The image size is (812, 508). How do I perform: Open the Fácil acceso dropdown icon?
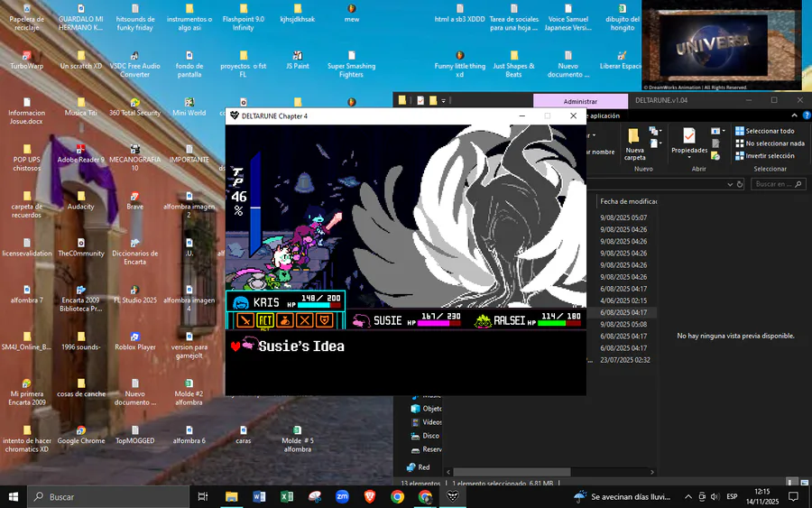tap(656, 143)
